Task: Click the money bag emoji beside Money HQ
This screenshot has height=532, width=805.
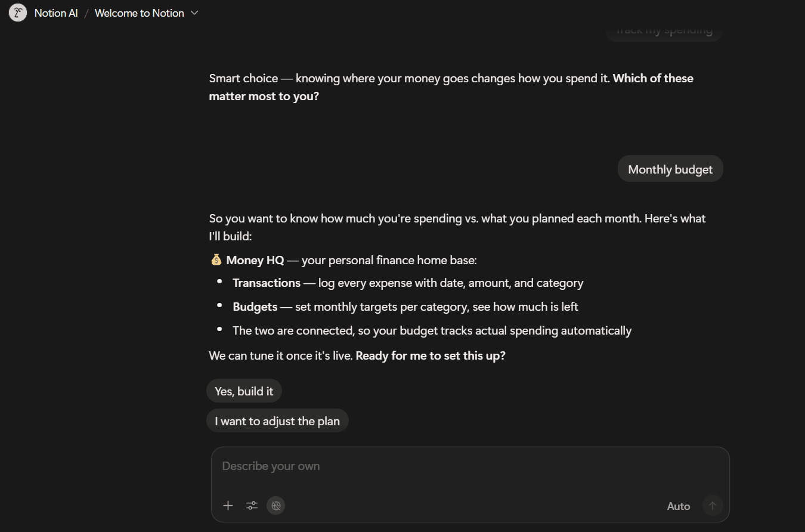Action: [216, 260]
